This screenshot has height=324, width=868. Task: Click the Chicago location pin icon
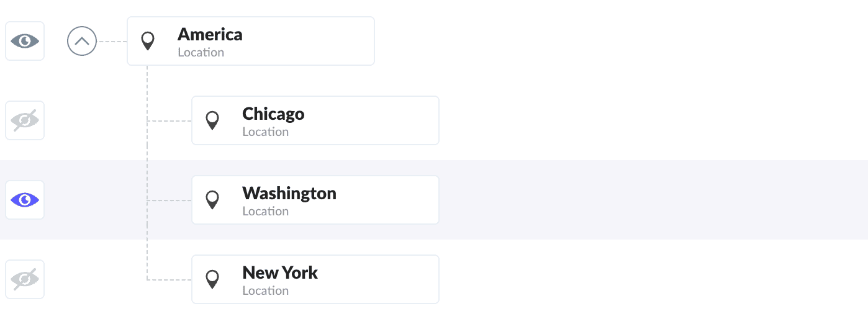(212, 120)
